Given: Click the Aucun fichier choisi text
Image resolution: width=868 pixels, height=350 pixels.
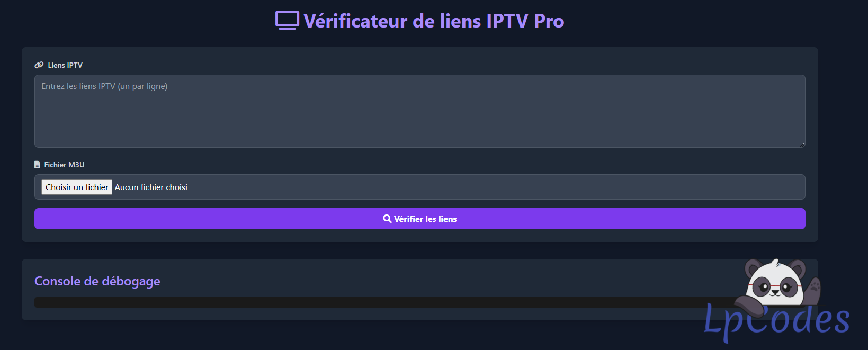Looking at the screenshot, I should [x=150, y=186].
